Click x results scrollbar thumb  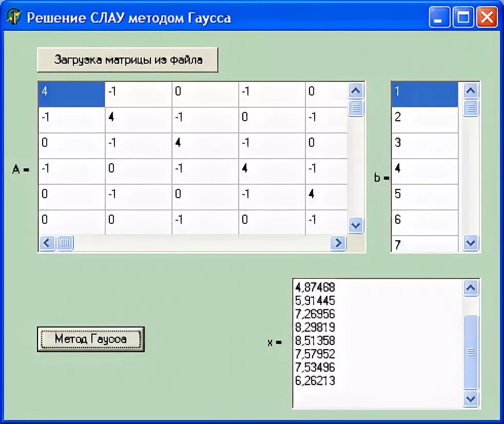(471, 352)
